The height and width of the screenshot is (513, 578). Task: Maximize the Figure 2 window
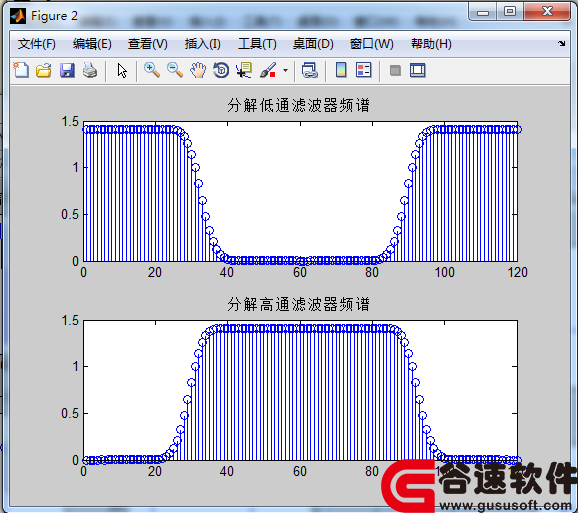click(x=510, y=12)
